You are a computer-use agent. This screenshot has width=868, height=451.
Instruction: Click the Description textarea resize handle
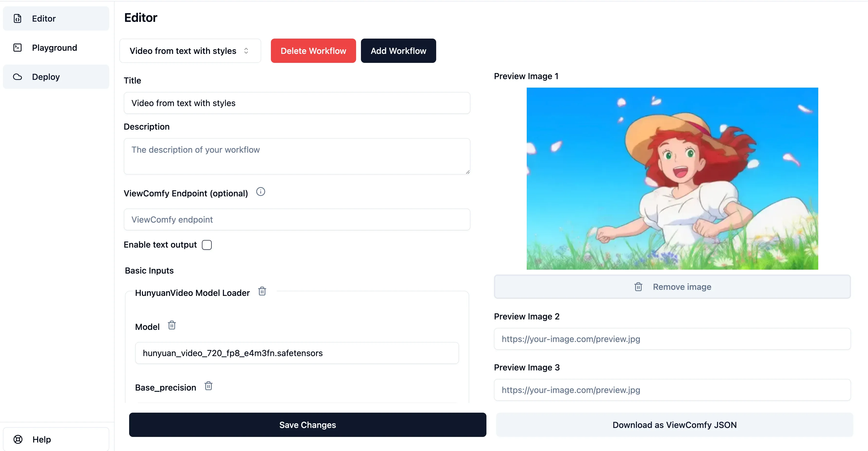[x=468, y=172]
